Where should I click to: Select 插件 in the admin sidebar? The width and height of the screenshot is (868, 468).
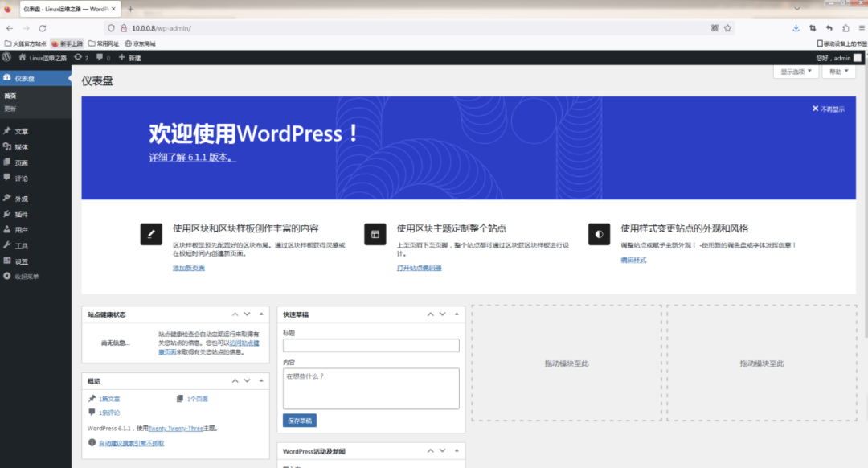(x=22, y=215)
